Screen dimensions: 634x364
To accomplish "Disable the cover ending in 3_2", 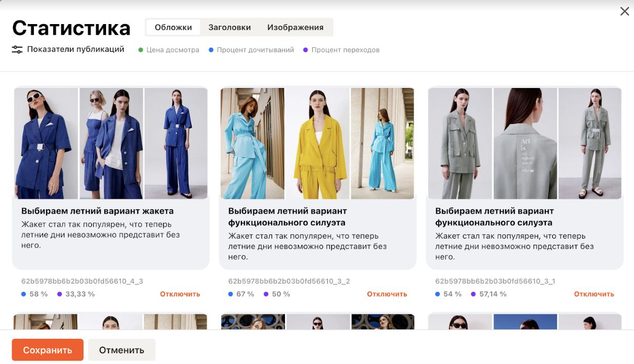I will [387, 294].
